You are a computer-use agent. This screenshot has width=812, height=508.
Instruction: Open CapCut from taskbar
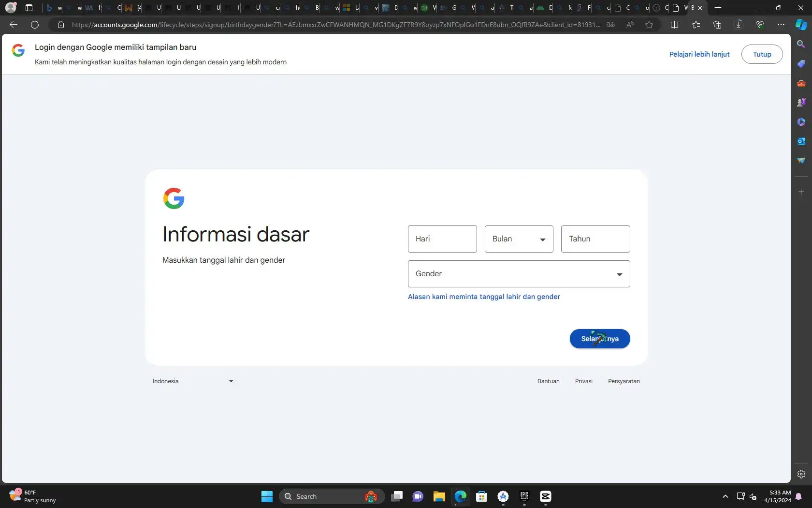pyautogui.click(x=546, y=496)
